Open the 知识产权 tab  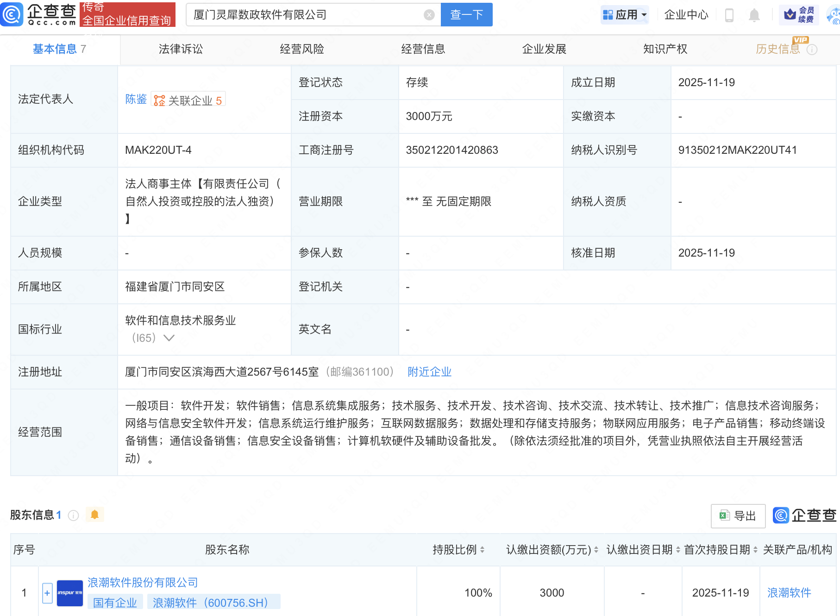(x=665, y=49)
